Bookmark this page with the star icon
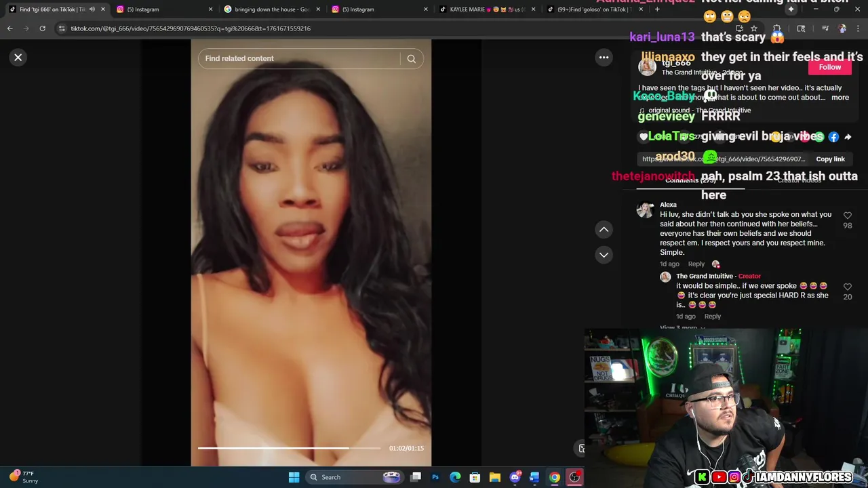 (753, 28)
